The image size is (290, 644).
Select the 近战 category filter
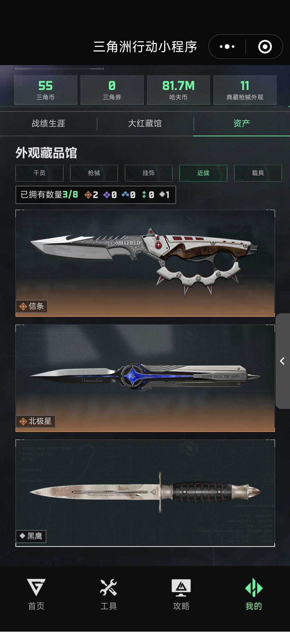point(203,173)
